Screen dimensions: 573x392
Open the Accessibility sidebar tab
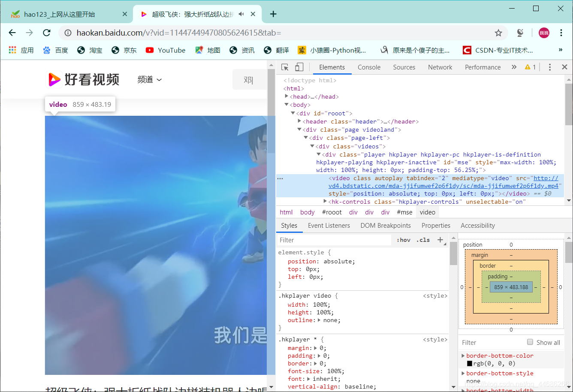click(478, 226)
